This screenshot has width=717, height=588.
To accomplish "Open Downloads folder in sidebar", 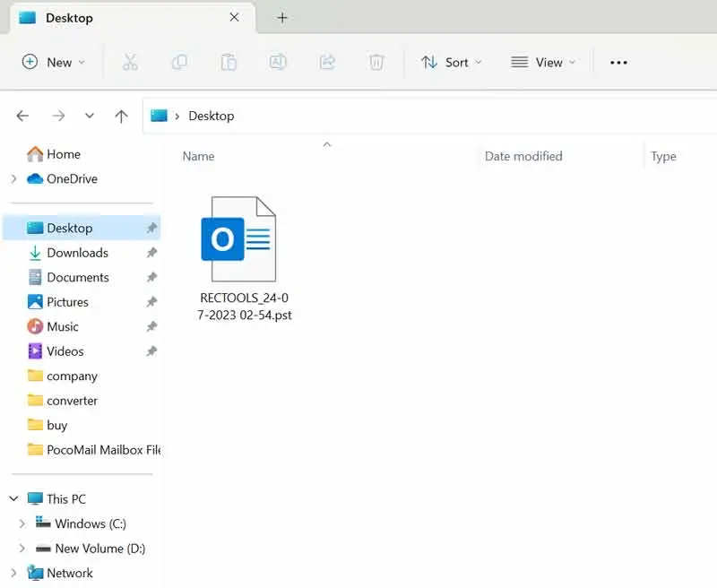I will (77, 253).
